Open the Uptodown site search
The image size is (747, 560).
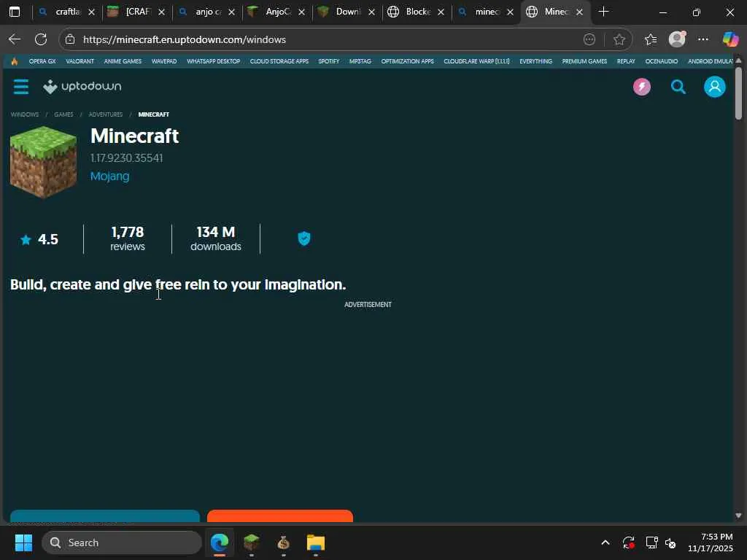coord(678,87)
